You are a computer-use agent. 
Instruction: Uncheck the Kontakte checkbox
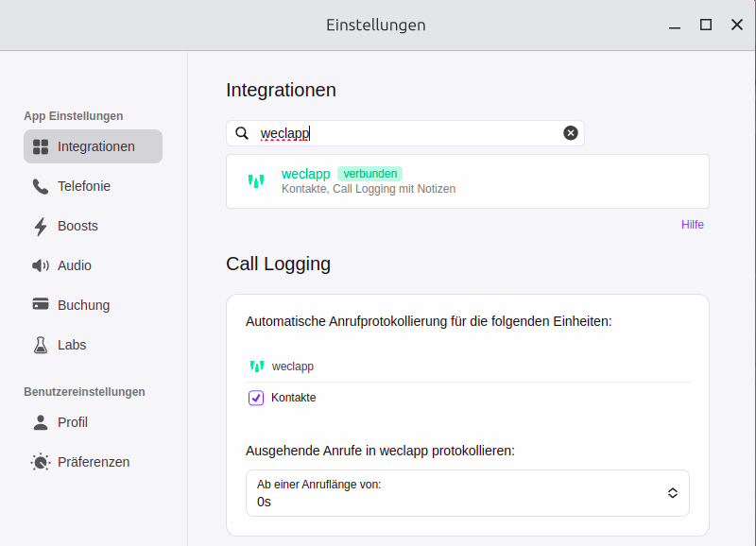tap(256, 398)
